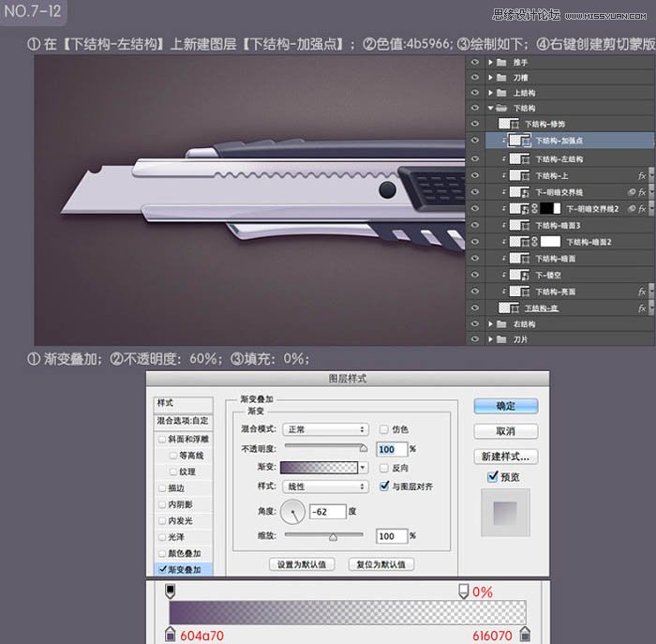This screenshot has width=656, height=644.
Task: Click the 确定 button
Action: pos(506,406)
